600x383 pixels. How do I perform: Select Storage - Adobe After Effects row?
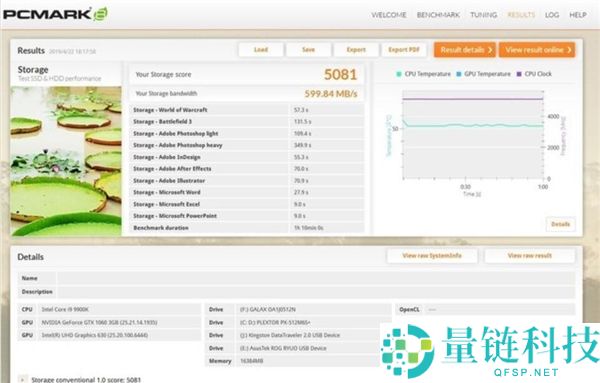pos(247,169)
